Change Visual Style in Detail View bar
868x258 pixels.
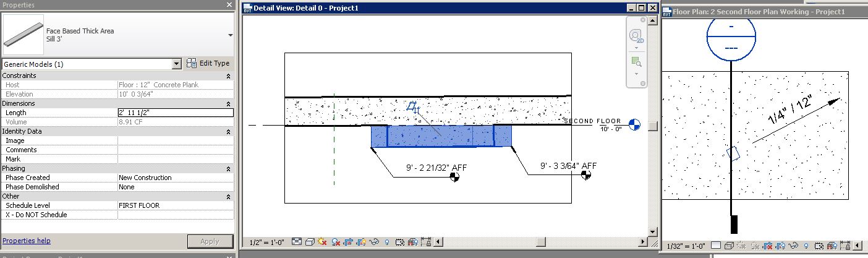tap(310, 242)
